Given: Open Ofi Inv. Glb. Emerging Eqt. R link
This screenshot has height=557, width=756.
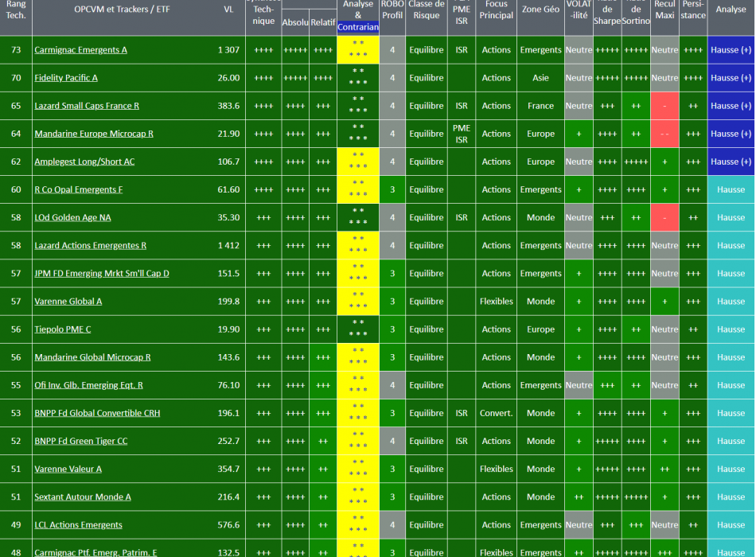Looking at the screenshot, I should pyautogui.click(x=88, y=385).
